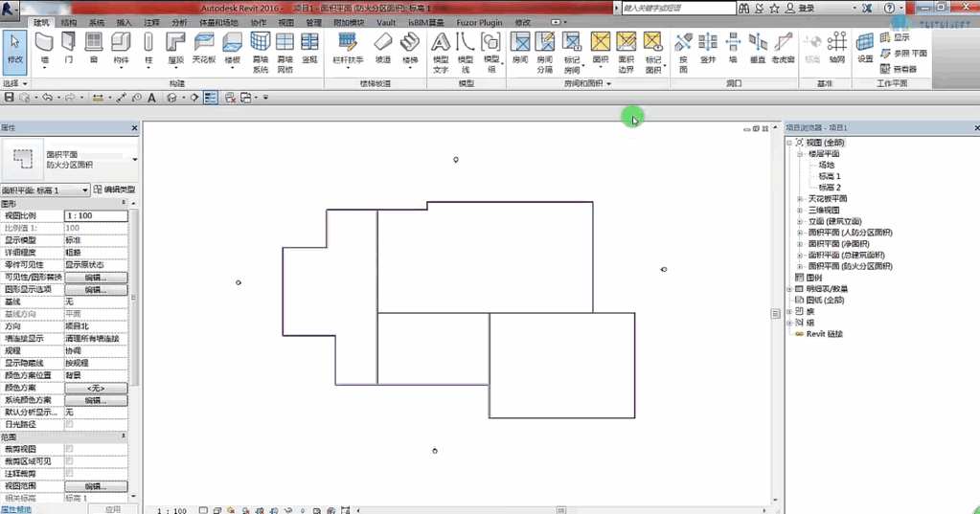Screen dimensions: 980x514
Task: Select the 竖井 (Shaft) opening tool
Action: (708, 49)
